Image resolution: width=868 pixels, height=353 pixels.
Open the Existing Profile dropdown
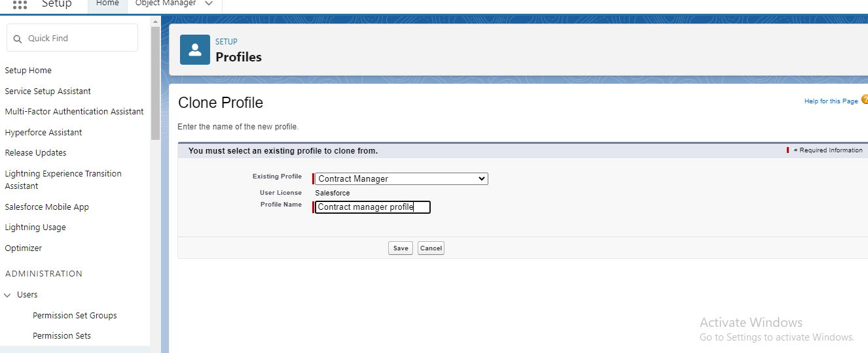pos(401,178)
